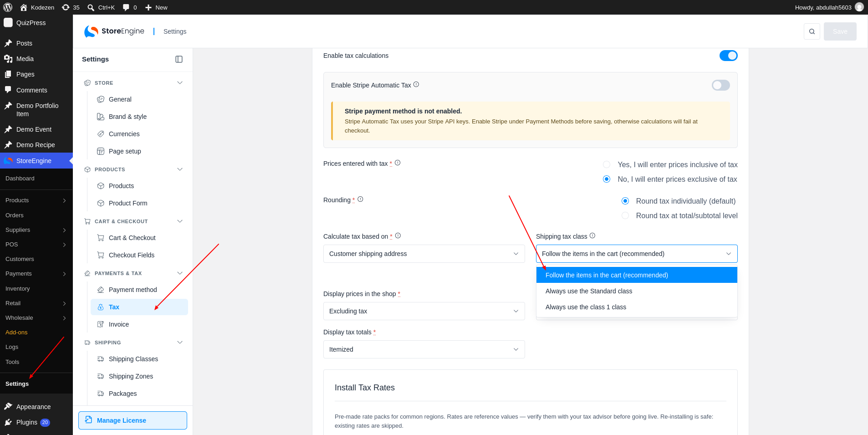Click the user avatar next to Howdy abdullah5603
868x435 pixels.
859,7
